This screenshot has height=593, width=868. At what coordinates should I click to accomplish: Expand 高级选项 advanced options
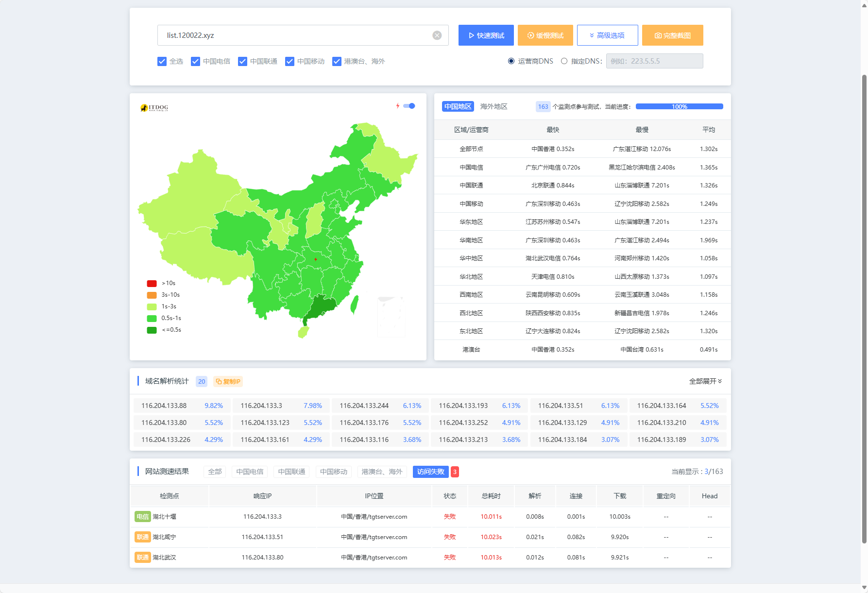pos(607,35)
